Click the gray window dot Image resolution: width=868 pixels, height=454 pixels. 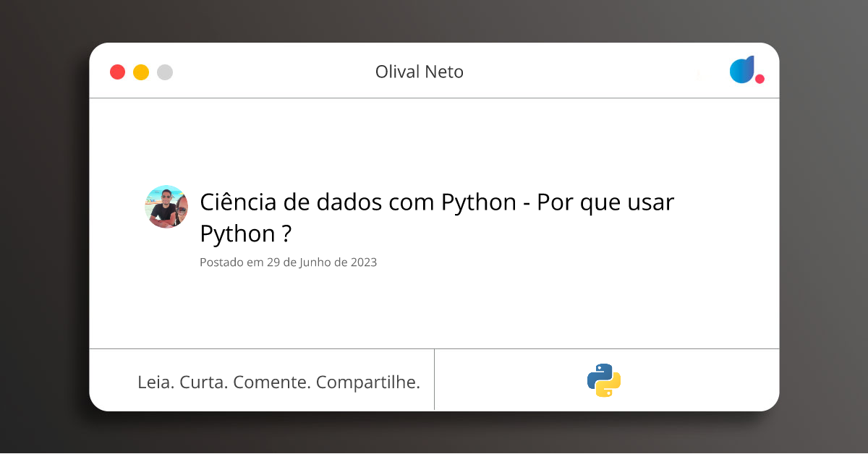pyautogui.click(x=165, y=72)
